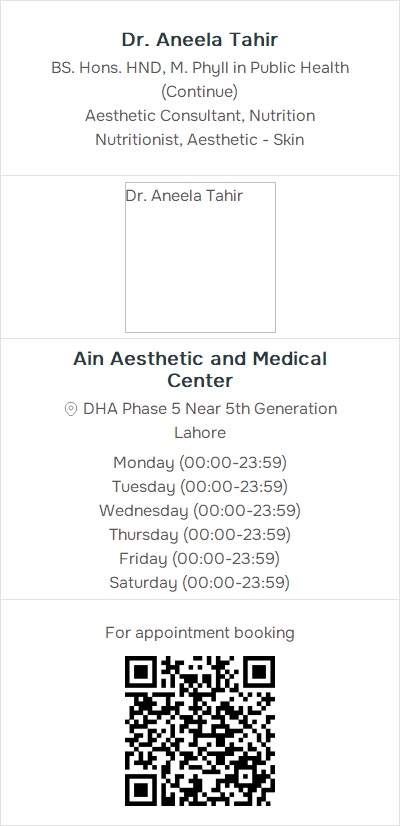Click the DHA Phase 5 address text

click(x=210, y=409)
